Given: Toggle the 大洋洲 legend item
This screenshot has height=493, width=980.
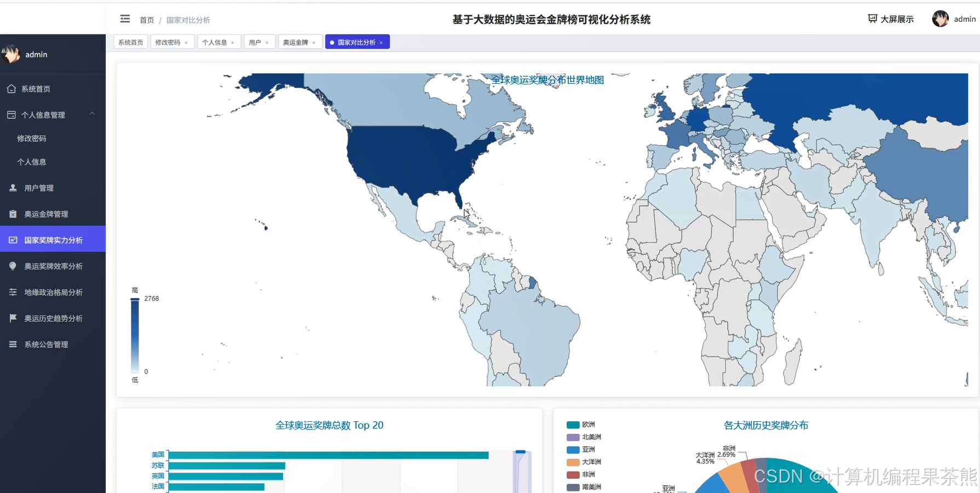Looking at the screenshot, I should point(584,462).
